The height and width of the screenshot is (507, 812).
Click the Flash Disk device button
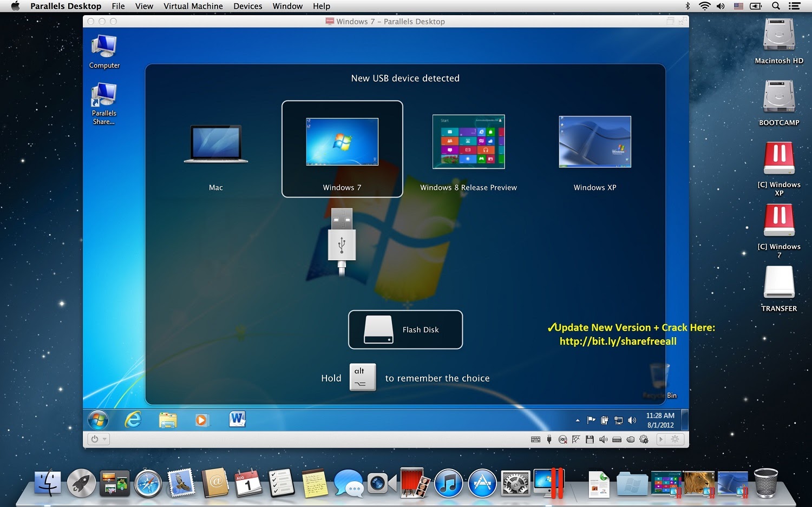coord(405,330)
